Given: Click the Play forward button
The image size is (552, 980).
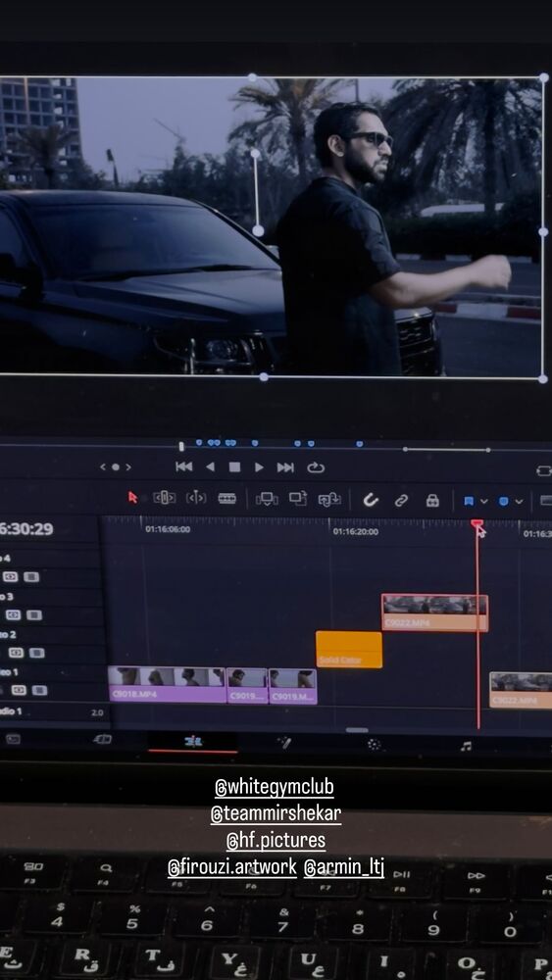Looking at the screenshot, I should coord(259,466).
